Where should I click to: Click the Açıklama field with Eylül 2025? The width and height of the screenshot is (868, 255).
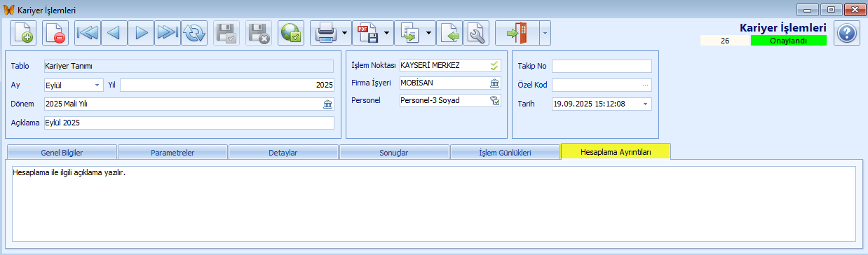tap(189, 123)
